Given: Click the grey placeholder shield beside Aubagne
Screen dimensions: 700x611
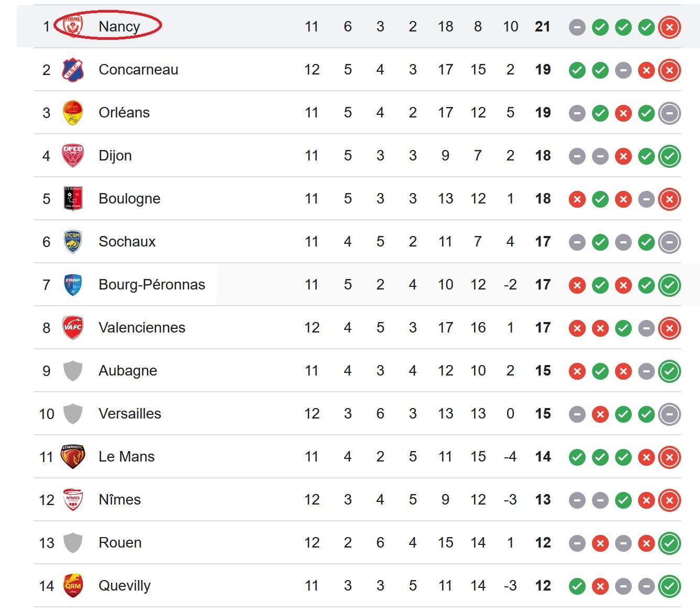Looking at the screenshot, I should pyautogui.click(x=73, y=370).
